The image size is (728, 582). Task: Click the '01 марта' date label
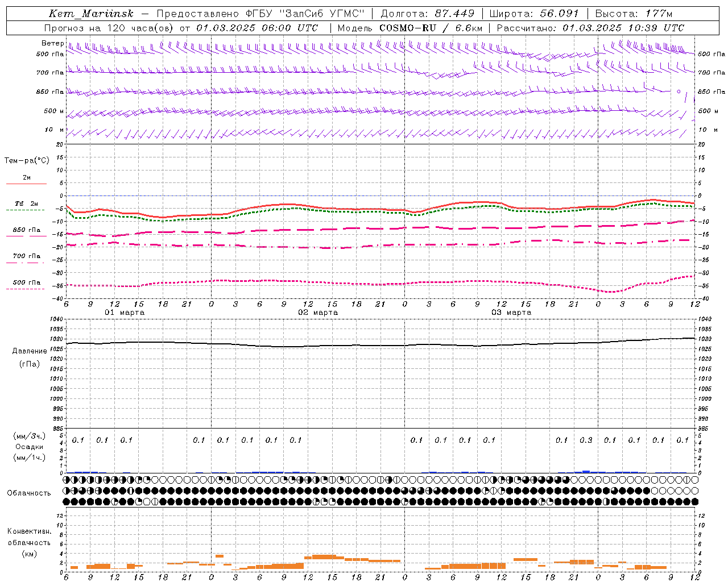pyautogui.click(x=125, y=313)
